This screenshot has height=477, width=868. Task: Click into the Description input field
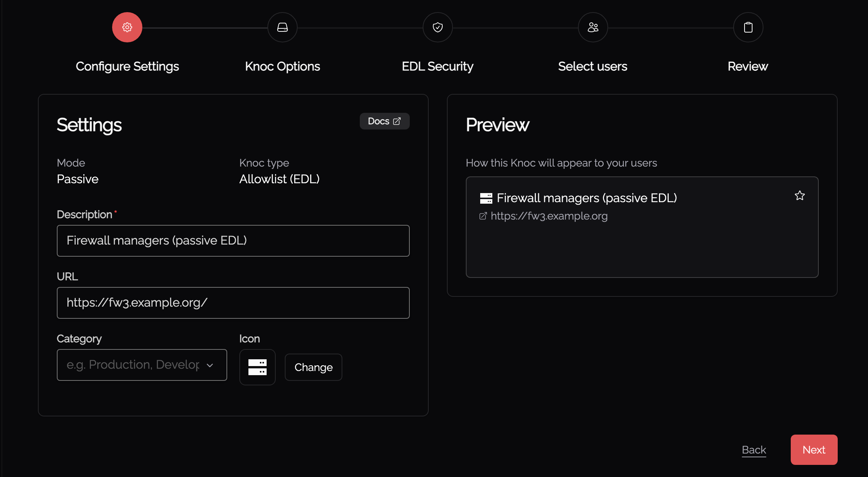click(233, 241)
